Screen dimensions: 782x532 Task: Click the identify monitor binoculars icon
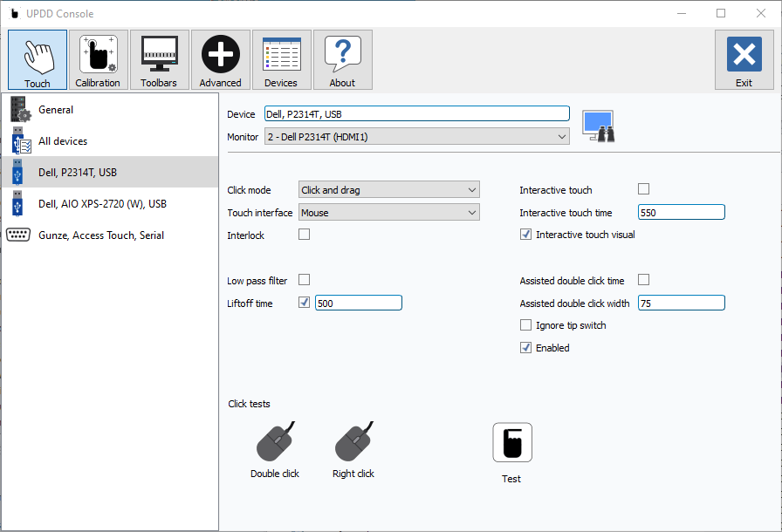[x=599, y=126]
